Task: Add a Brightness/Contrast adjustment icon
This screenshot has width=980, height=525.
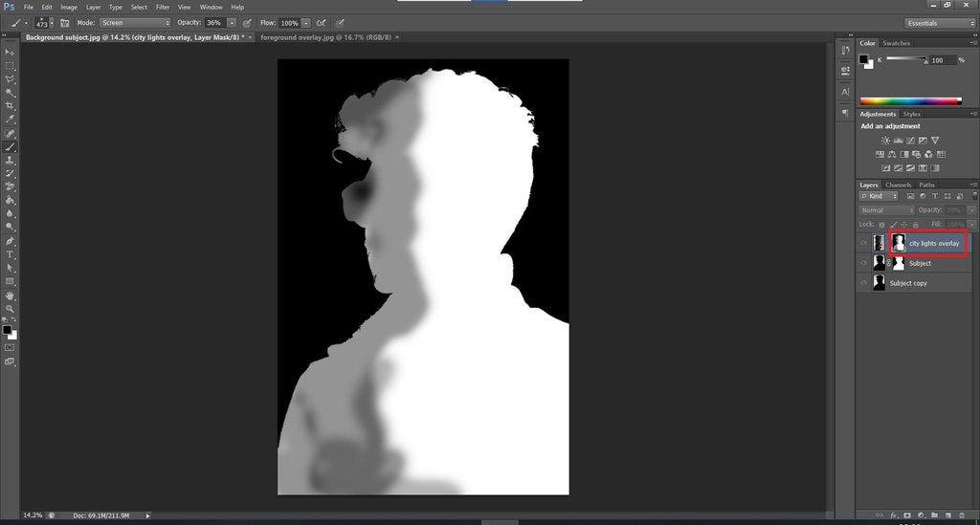Action: click(885, 141)
